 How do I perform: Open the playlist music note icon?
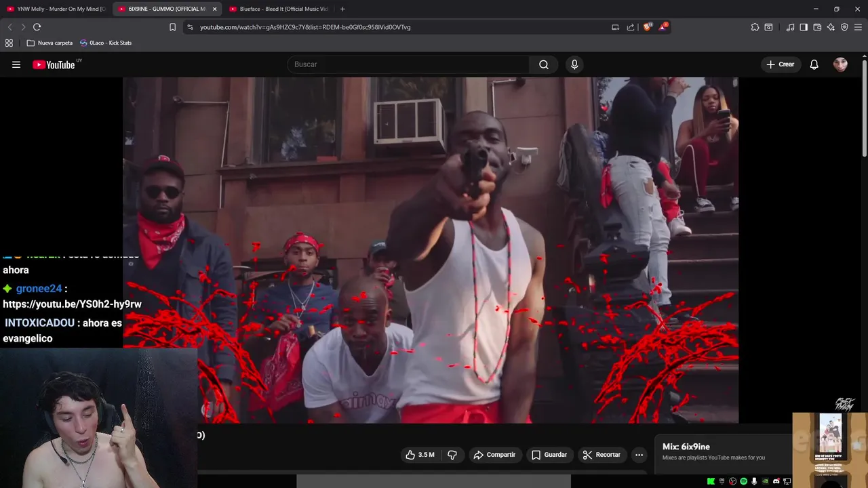tap(790, 27)
